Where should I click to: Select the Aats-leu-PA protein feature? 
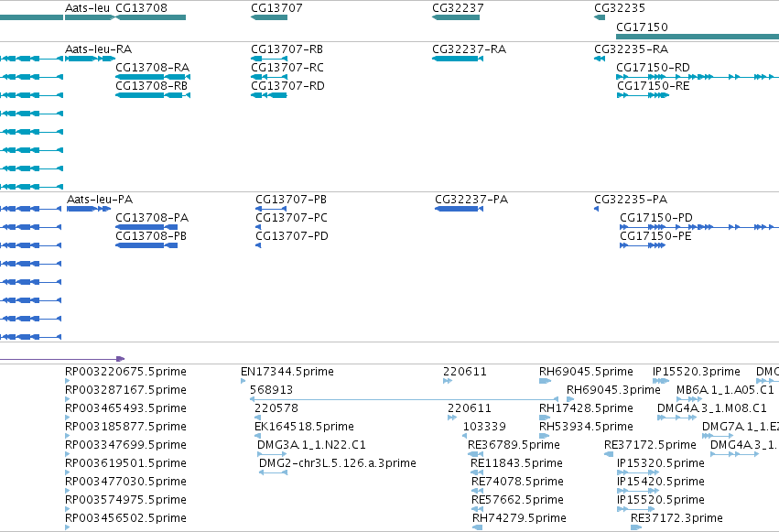89,209
